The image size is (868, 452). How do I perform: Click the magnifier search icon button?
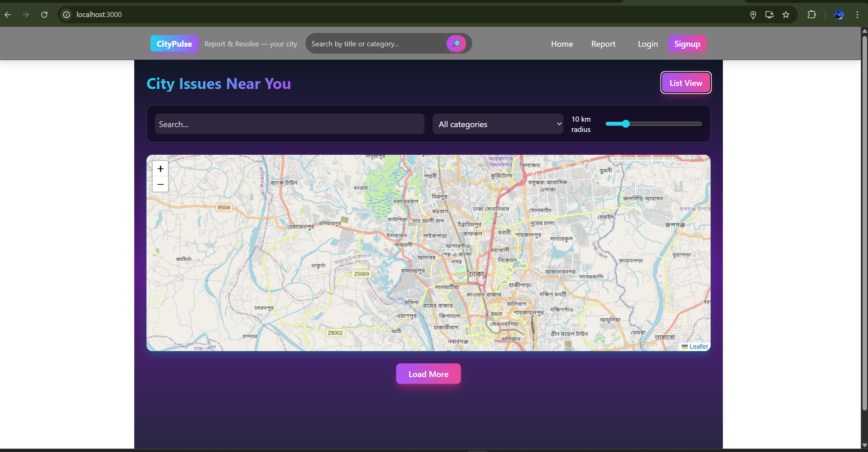456,44
